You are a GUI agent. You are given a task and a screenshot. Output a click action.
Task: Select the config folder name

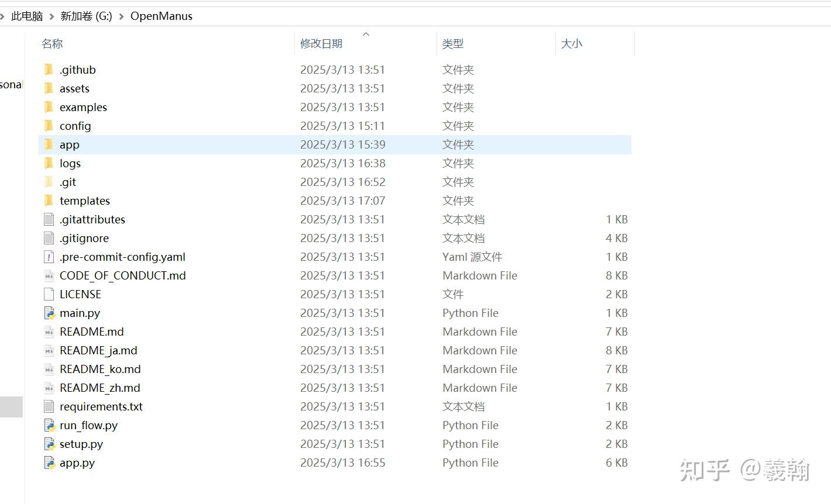pyautogui.click(x=75, y=126)
